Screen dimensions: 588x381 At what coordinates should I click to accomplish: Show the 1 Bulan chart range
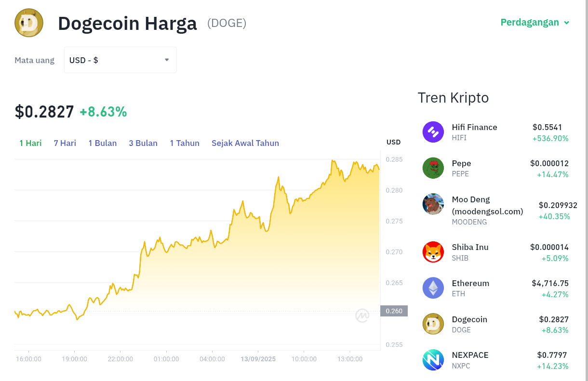tap(103, 143)
